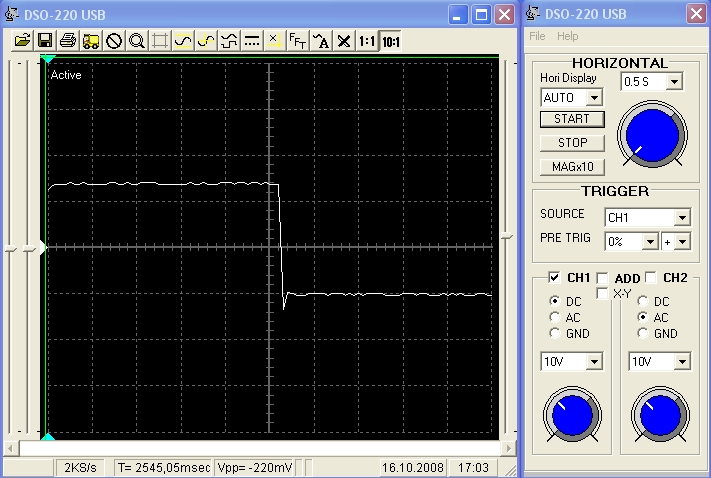Enable the ADD channels checkbox
711x478 pixels.
(x=602, y=277)
